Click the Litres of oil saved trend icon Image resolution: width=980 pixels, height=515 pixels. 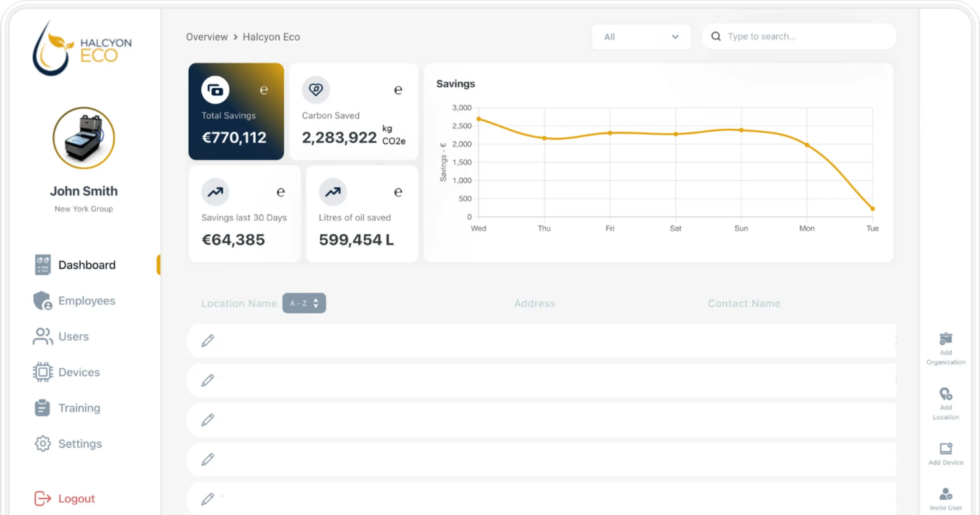pyautogui.click(x=333, y=191)
